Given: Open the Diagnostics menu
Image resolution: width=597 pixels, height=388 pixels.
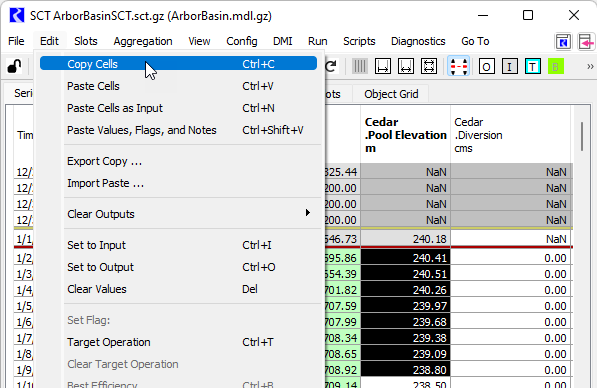Looking at the screenshot, I should 418,41.
